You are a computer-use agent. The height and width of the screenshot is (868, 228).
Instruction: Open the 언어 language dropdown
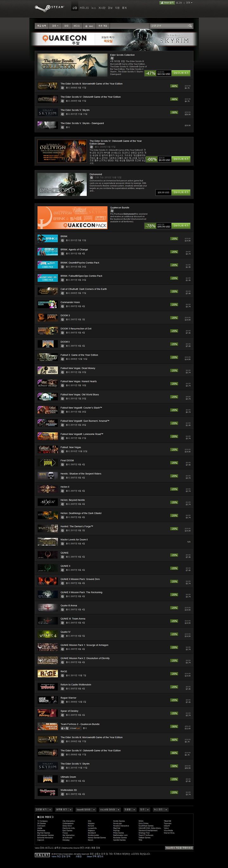click(189, 3)
